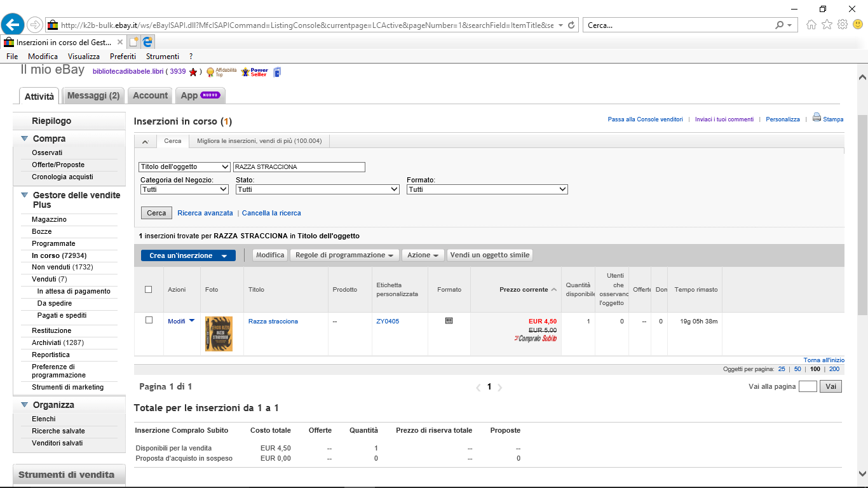Click the printer Stampa icon

tap(817, 118)
